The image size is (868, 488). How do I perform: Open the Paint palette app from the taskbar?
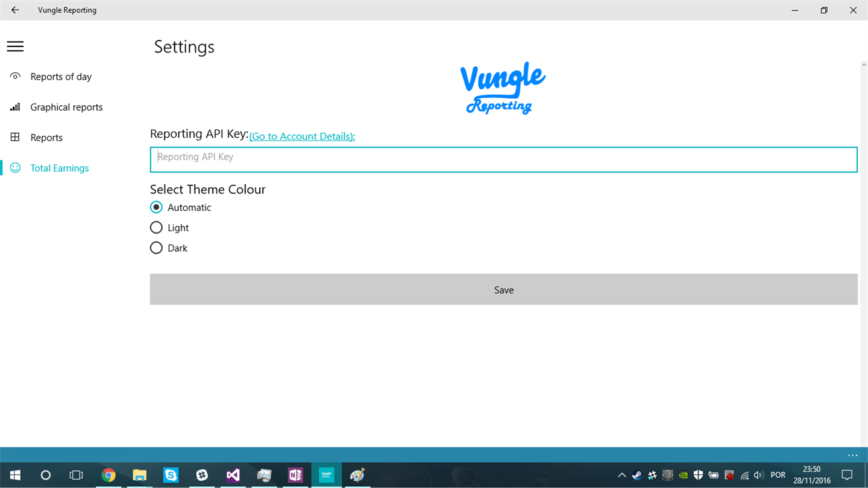coord(357,475)
